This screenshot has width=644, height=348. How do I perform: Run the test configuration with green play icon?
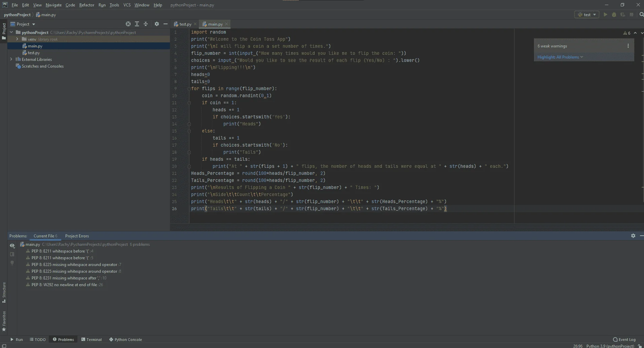pos(605,14)
